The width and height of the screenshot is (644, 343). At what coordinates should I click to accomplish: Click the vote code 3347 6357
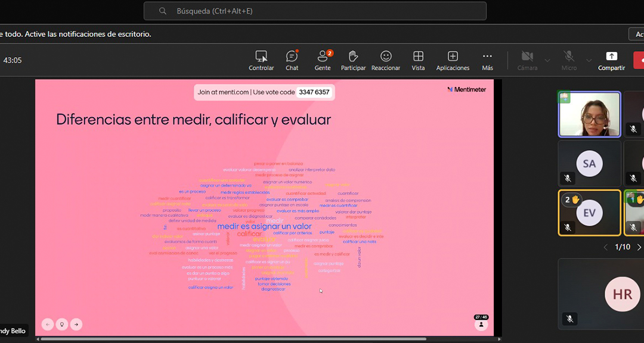[x=314, y=92]
